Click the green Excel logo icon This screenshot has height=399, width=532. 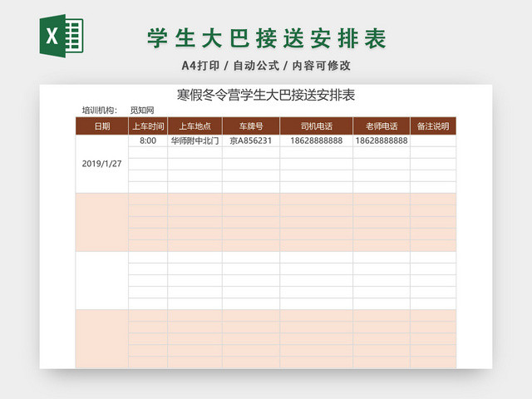coord(62,36)
